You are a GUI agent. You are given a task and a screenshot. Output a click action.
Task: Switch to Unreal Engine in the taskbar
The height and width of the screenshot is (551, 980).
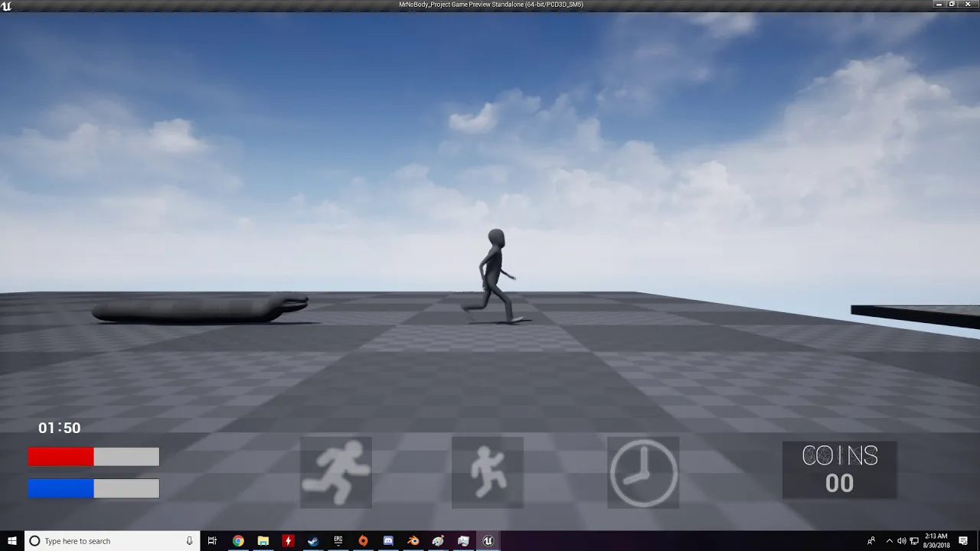point(488,541)
